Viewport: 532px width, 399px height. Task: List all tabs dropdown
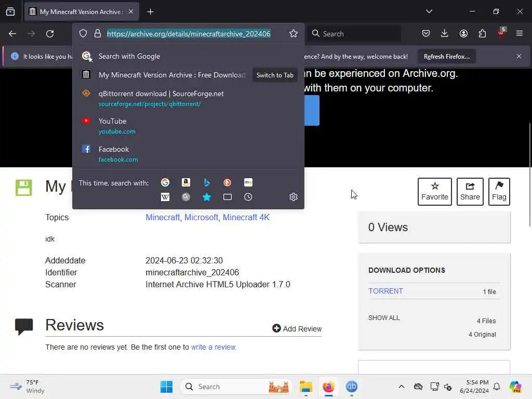tap(429, 11)
